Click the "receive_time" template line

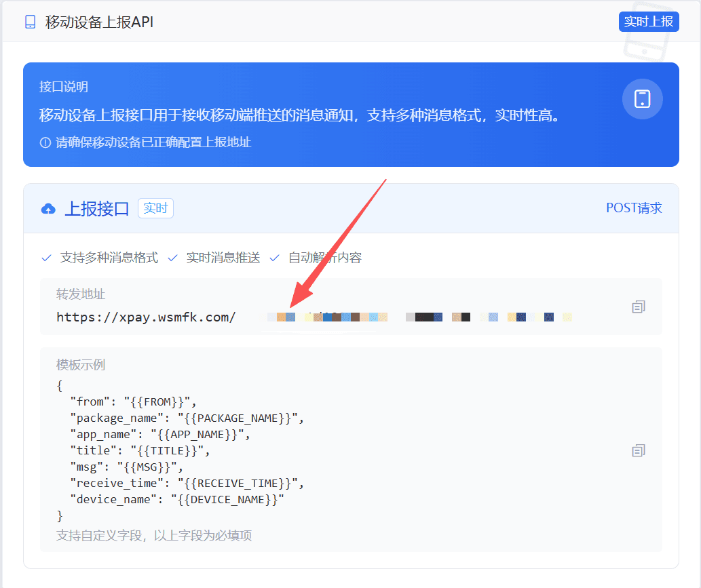click(187, 483)
